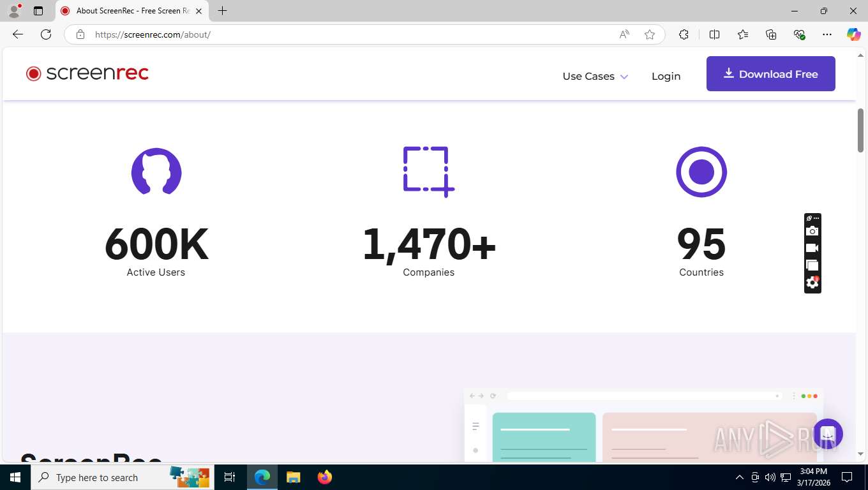This screenshot has height=490, width=868.
Task: Open the taskbar clock and calendar
Action: pyautogui.click(x=813, y=477)
